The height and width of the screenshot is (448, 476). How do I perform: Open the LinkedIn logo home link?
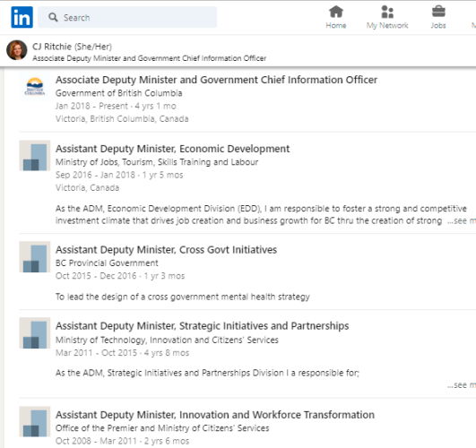(x=22, y=17)
